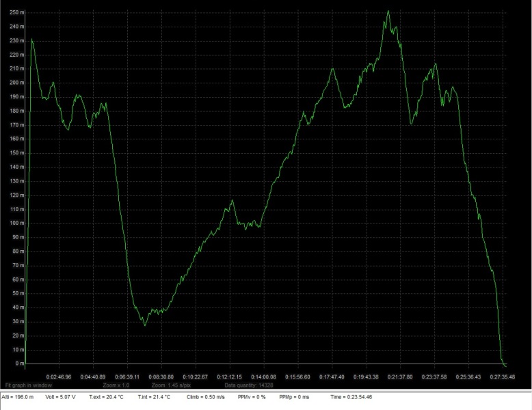
Task: Click the T.int = 21.4 °C reading
Action: click(x=155, y=396)
